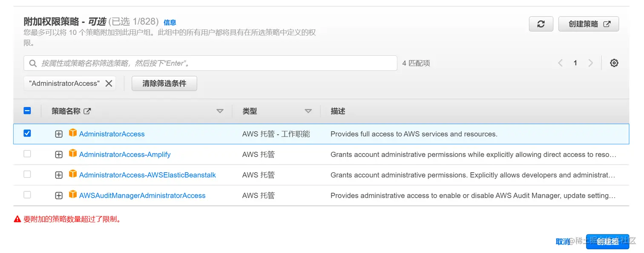644x253 pixels.
Task: Click the blue create group button
Action: pyautogui.click(x=607, y=242)
